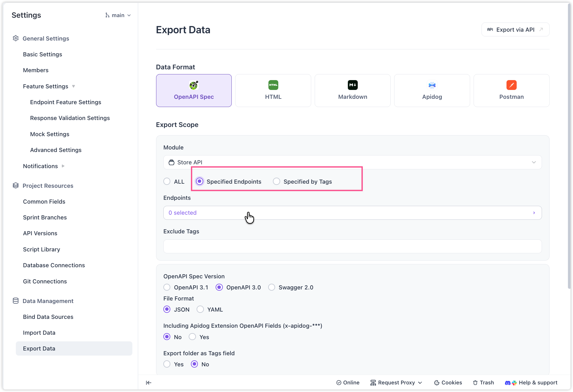Collapse the sidebar with the arrow icon
This screenshot has width=573, height=392.
tap(148, 383)
